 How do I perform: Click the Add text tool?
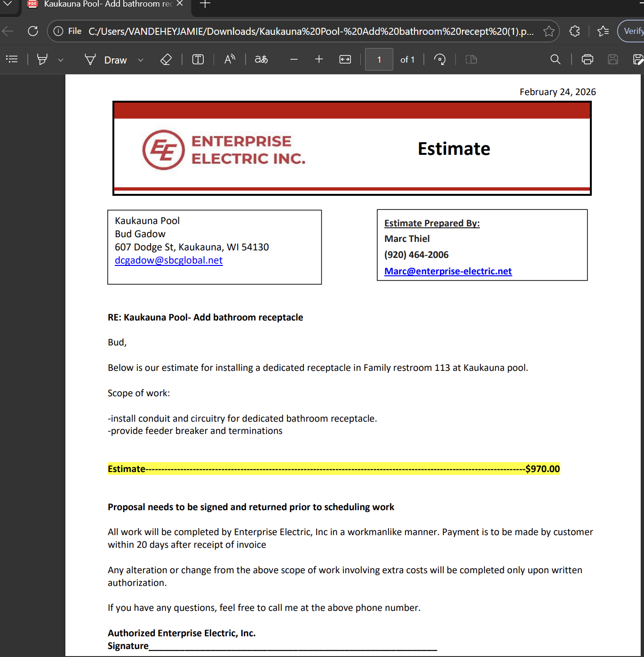click(198, 59)
